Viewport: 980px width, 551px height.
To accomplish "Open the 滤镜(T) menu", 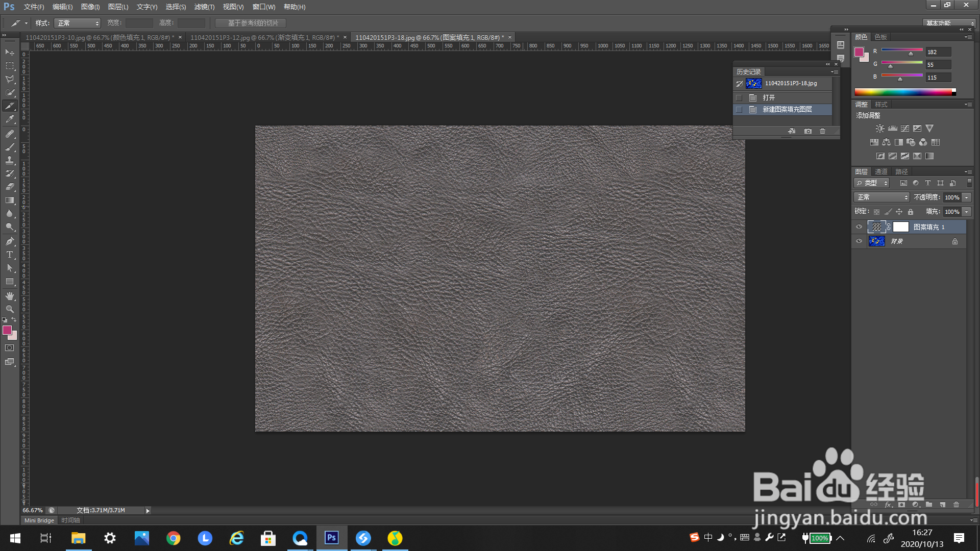I will (204, 7).
